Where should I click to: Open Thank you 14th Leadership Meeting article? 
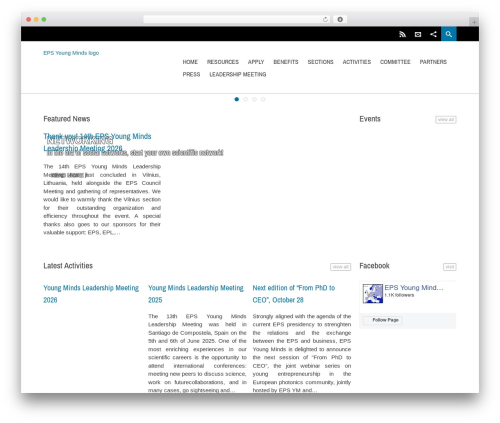pyautogui.click(x=97, y=142)
